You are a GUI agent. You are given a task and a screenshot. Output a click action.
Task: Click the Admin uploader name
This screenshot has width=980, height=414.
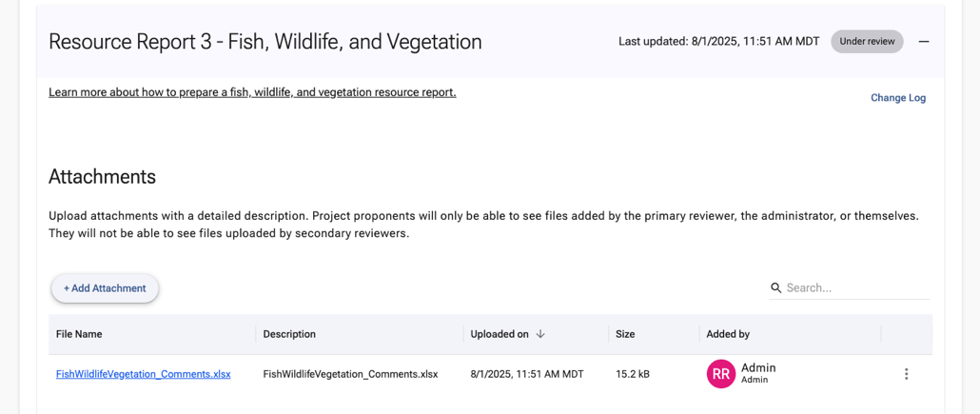point(758,368)
